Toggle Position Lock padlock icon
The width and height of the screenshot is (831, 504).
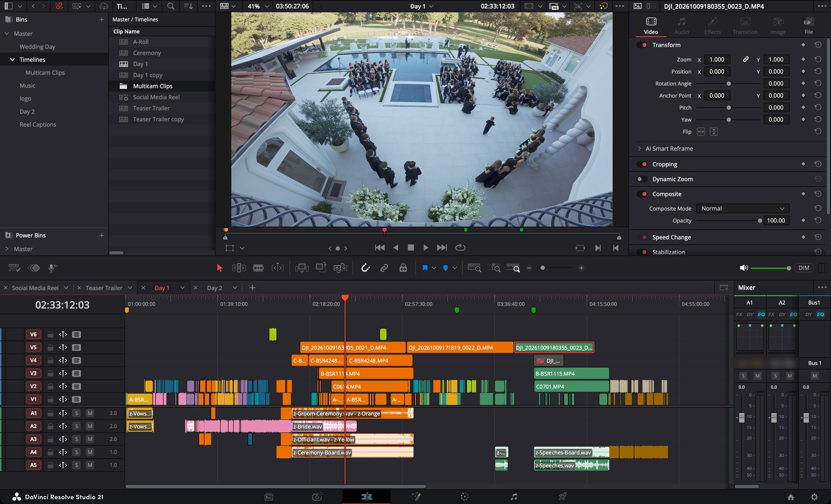coord(403,268)
